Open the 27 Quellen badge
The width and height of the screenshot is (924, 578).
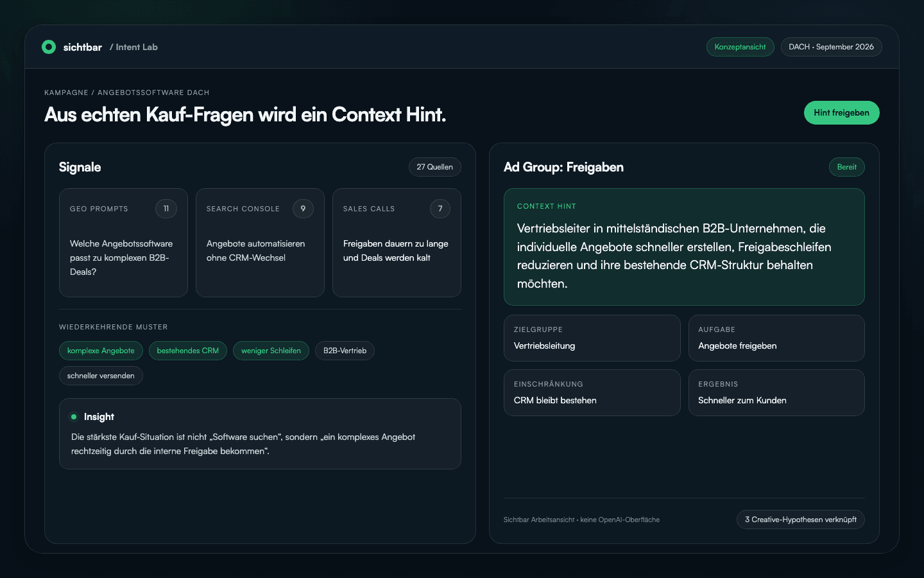[x=434, y=167]
